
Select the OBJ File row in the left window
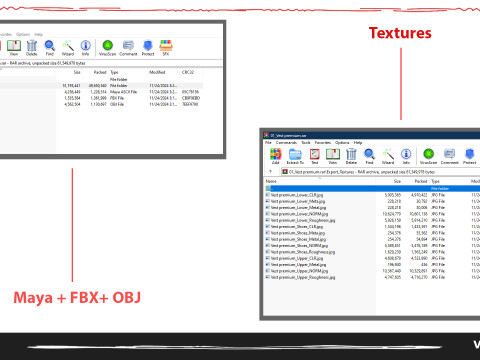[101, 104]
